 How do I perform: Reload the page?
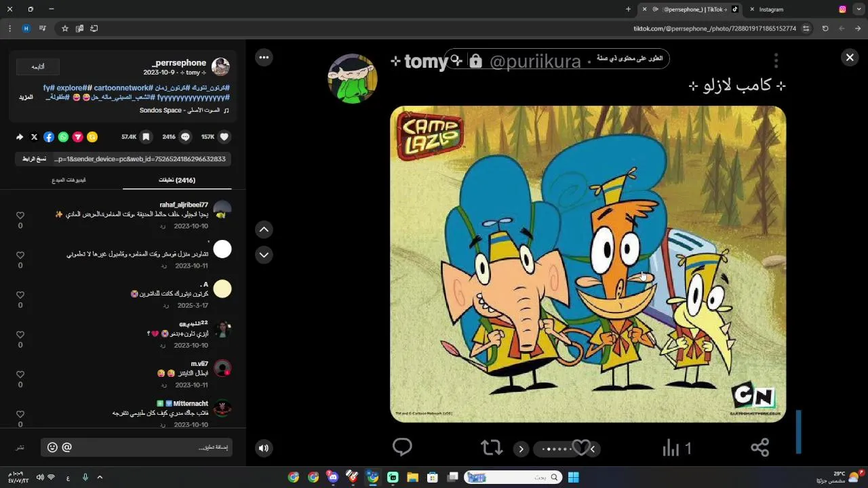825,28
